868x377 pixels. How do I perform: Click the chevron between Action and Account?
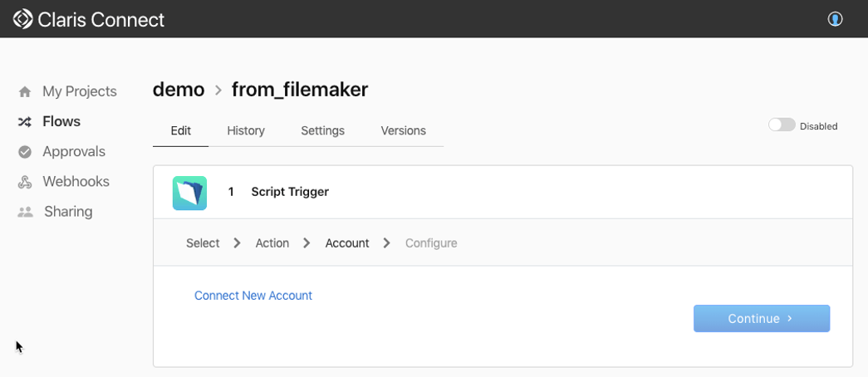coord(306,243)
